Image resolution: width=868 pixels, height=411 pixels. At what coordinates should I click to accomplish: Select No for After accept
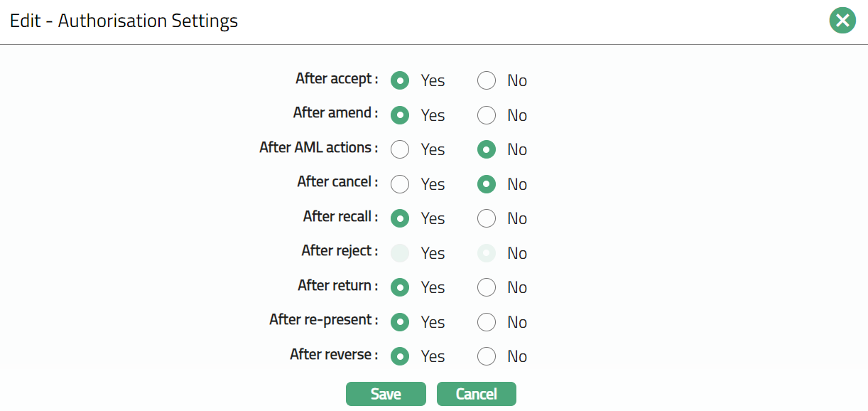click(487, 80)
